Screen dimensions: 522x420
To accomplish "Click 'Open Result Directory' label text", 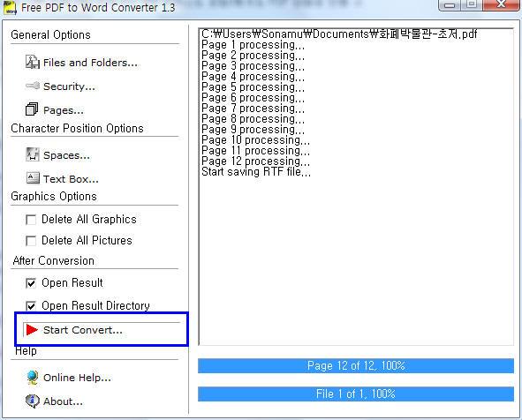I will pos(95,305).
